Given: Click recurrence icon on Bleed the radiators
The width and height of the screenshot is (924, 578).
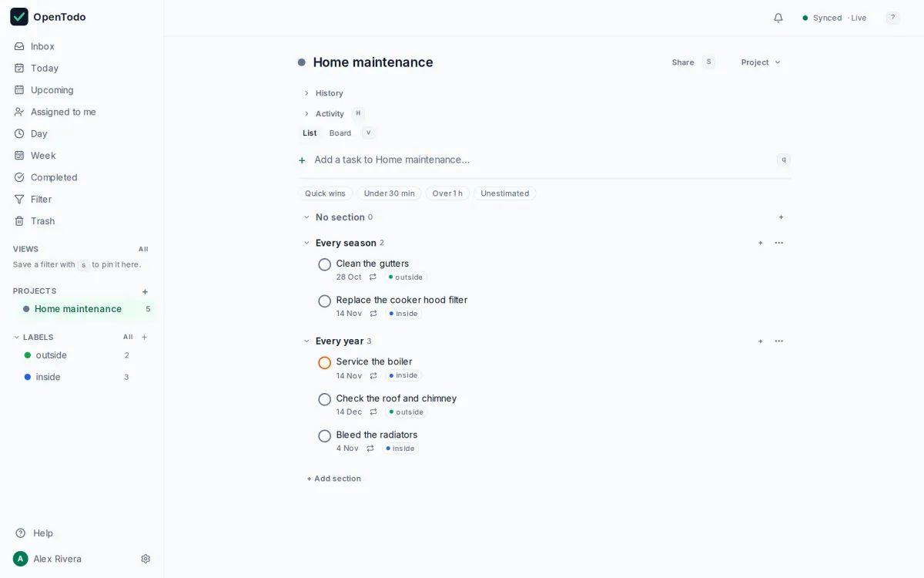Looking at the screenshot, I should [x=370, y=448].
